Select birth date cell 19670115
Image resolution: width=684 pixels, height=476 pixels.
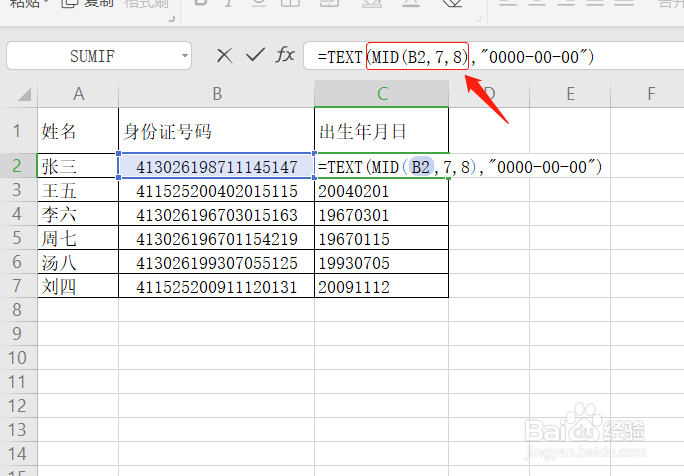(x=382, y=238)
